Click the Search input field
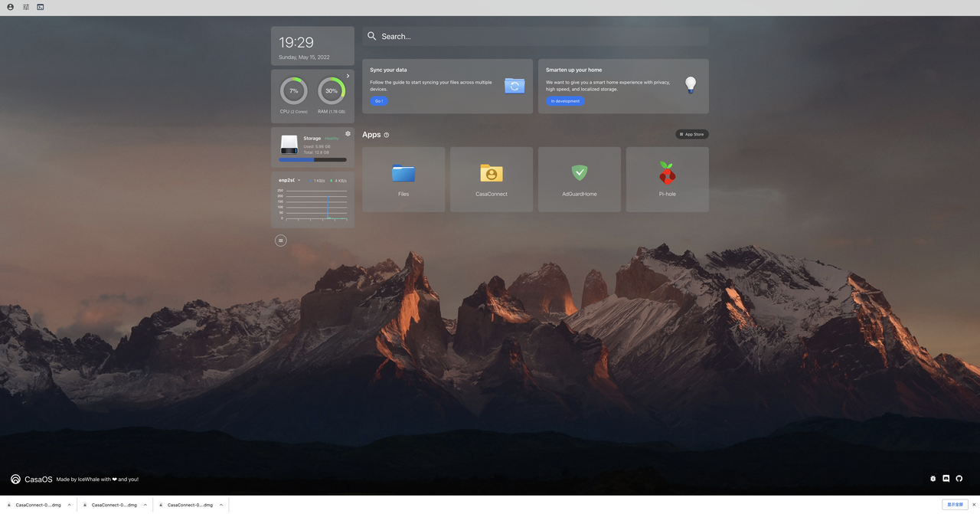980x514 pixels. click(x=536, y=36)
